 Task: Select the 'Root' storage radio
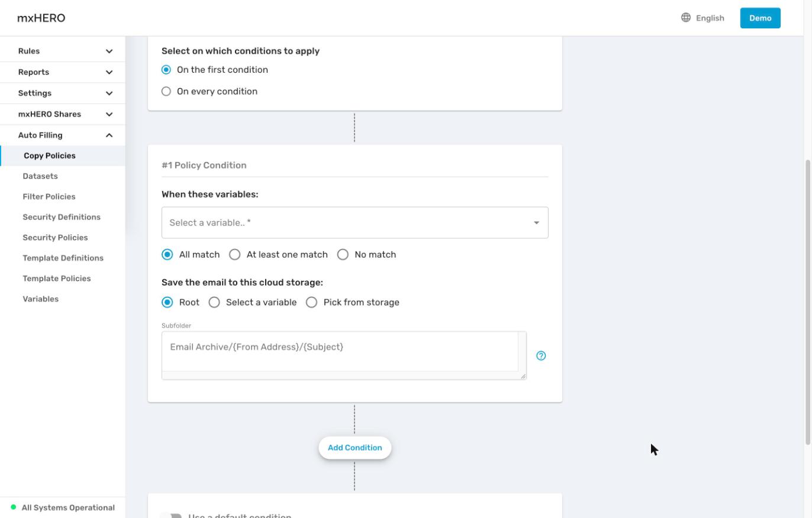(x=167, y=302)
